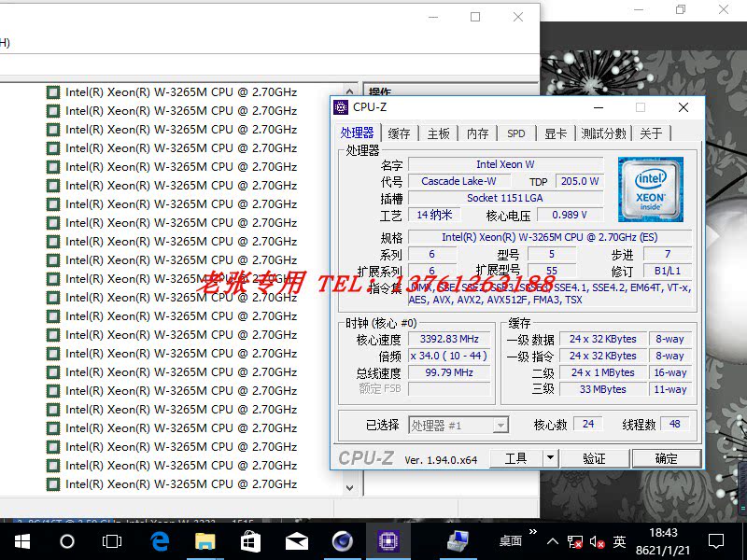
Task: Switch to the SPD tab
Action: [516, 133]
